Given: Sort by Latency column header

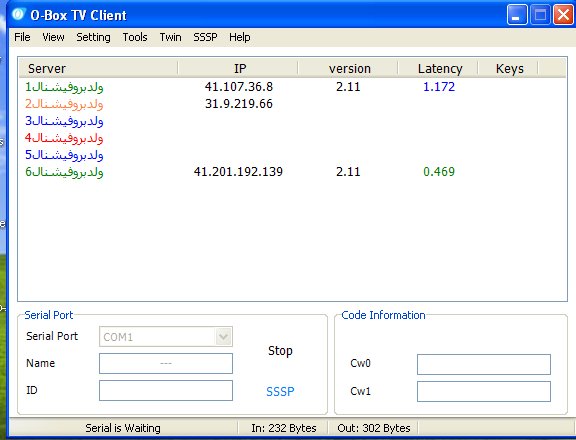Looking at the screenshot, I should tap(438, 68).
